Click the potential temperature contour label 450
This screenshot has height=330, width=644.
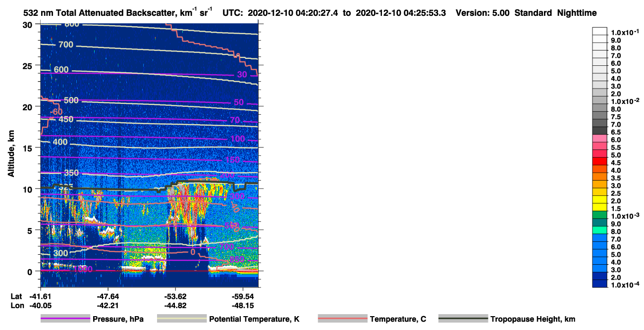pyautogui.click(x=66, y=119)
